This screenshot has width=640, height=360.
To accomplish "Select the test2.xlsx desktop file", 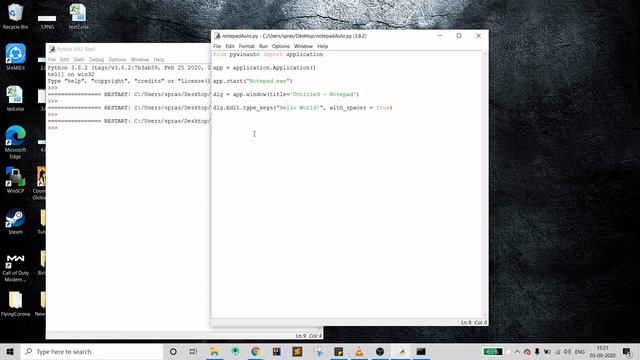I will (78, 16).
